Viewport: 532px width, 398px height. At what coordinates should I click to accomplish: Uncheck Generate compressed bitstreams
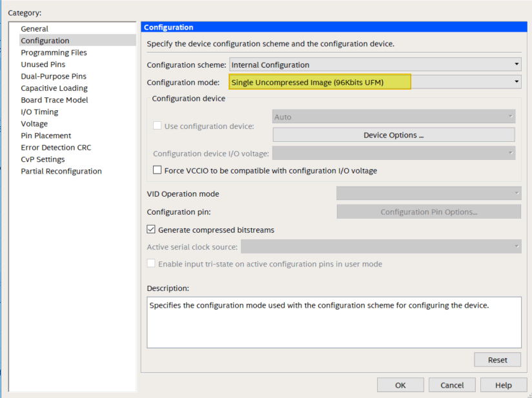tap(152, 230)
